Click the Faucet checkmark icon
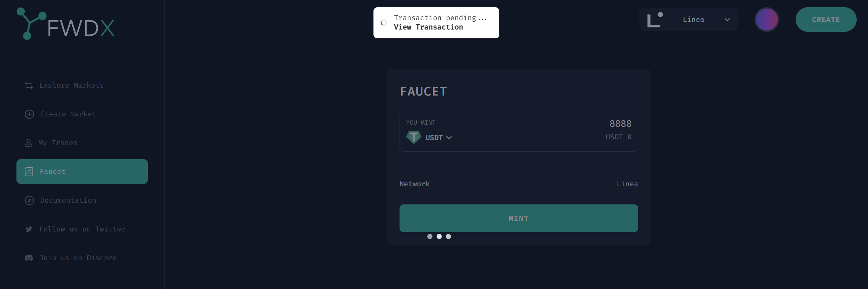Screen dimensions: 868x289 coord(29,172)
